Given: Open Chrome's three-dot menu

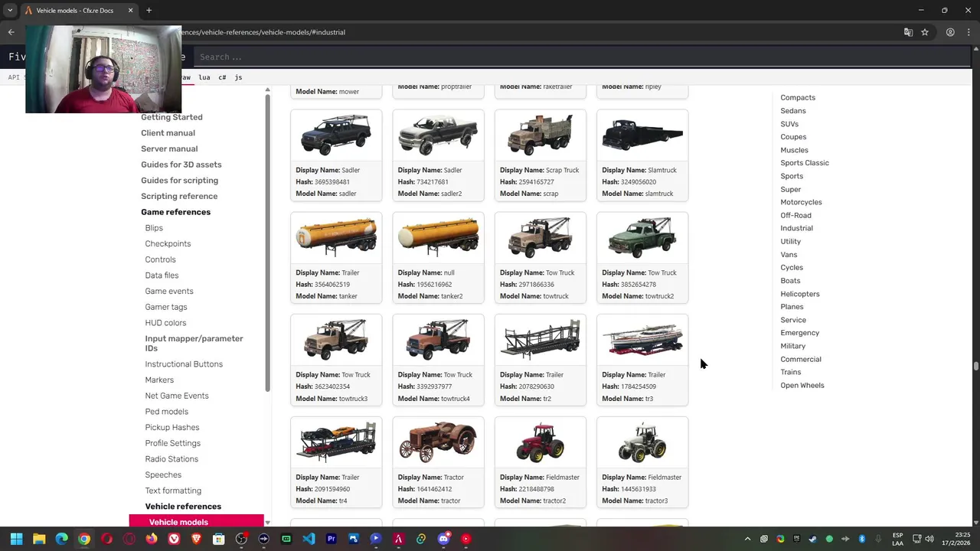Looking at the screenshot, I should pos(968,32).
